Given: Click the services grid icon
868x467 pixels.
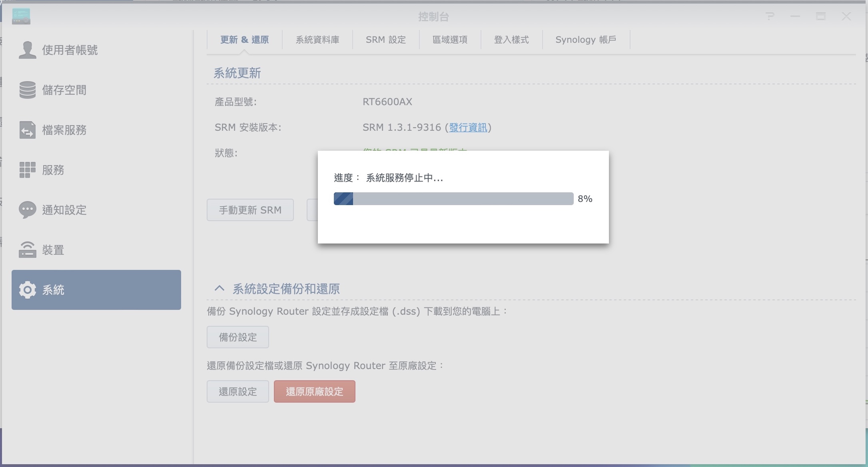Looking at the screenshot, I should 27,170.
